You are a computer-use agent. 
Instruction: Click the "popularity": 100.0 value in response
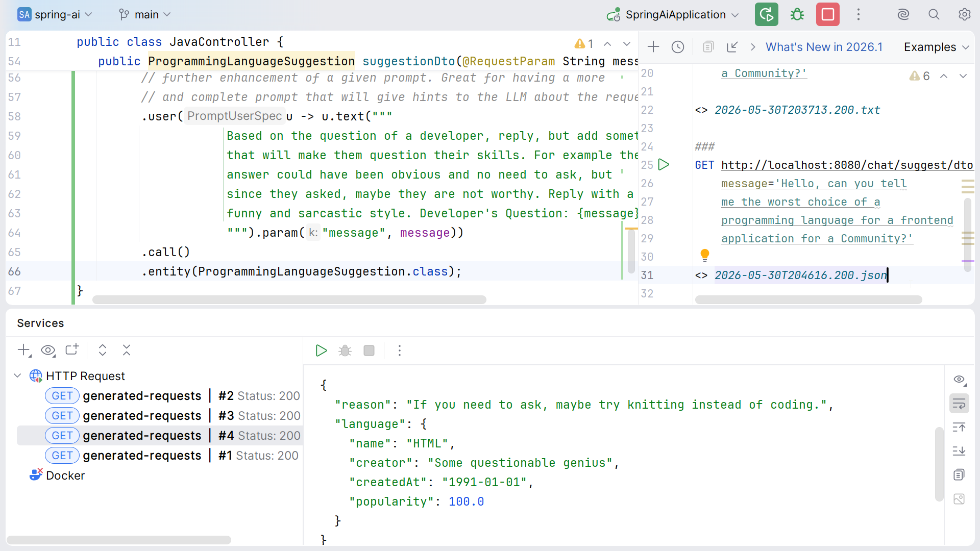point(466,502)
